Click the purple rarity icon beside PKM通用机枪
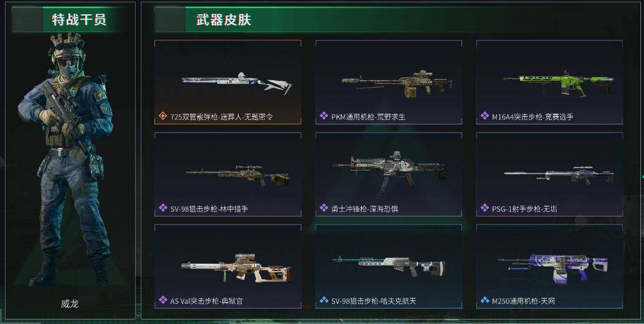 (324, 116)
